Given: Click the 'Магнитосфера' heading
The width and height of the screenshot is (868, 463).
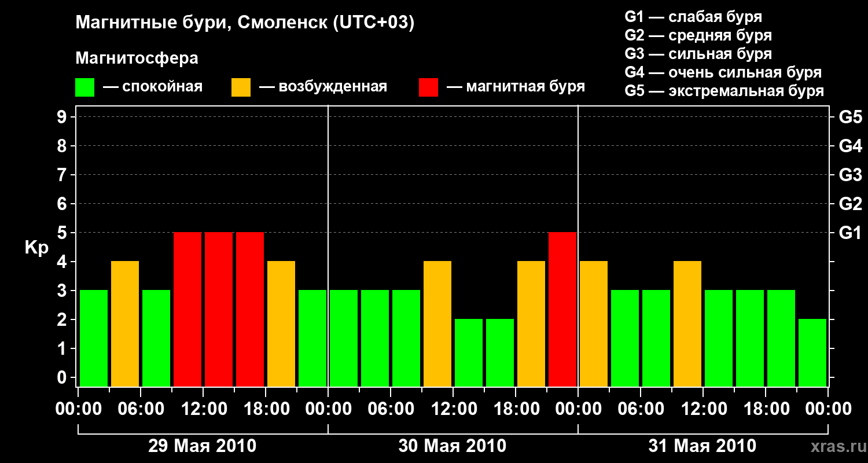Looking at the screenshot, I should click(137, 58).
